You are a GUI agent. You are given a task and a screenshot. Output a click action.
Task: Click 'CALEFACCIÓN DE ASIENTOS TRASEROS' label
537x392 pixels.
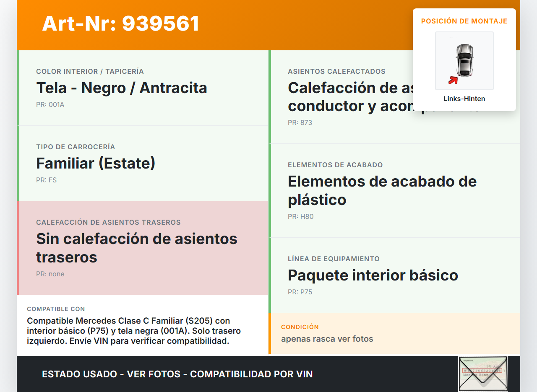(108, 223)
